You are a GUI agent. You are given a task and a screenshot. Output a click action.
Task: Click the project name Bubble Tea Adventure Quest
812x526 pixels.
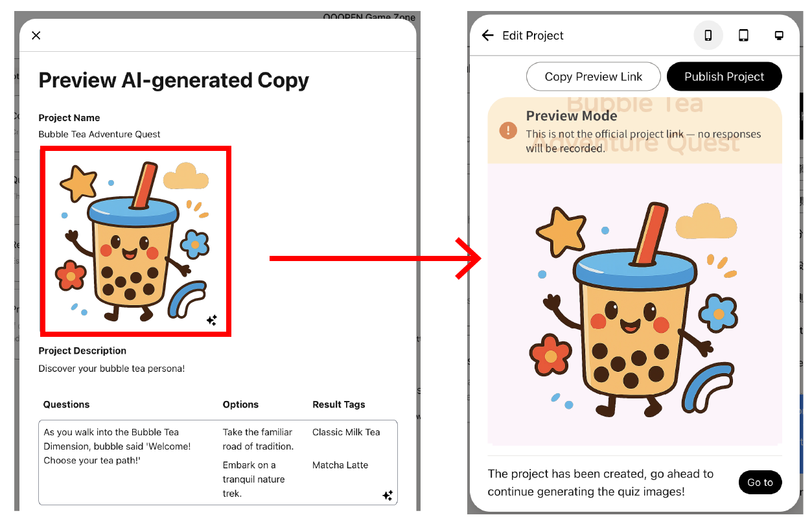[x=100, y=134]
